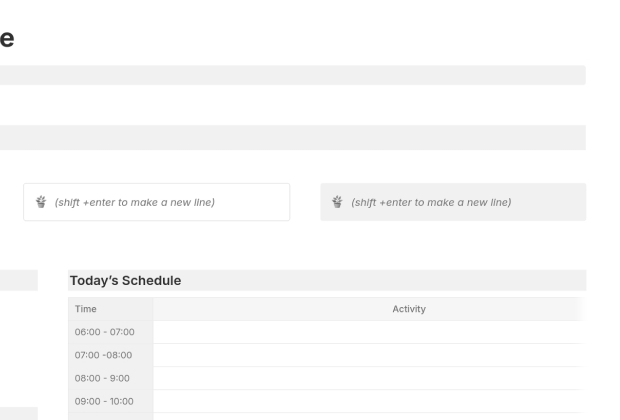The height and width of the screenshot is (420, 620).
Task: Click the gray callout placeholder text
Action: [432, 202]
